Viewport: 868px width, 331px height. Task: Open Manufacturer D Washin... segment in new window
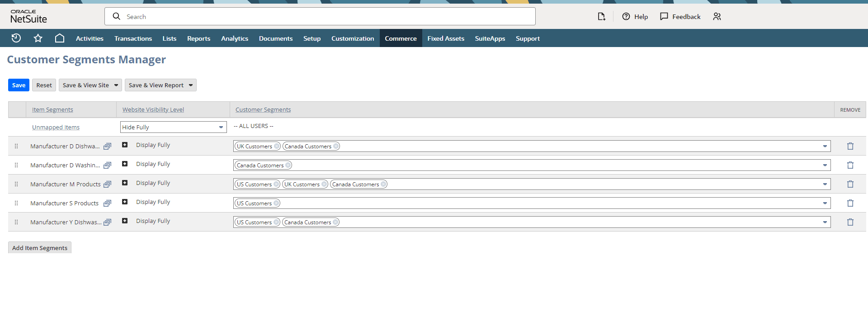pyautogui.click(x=107, y=165)
